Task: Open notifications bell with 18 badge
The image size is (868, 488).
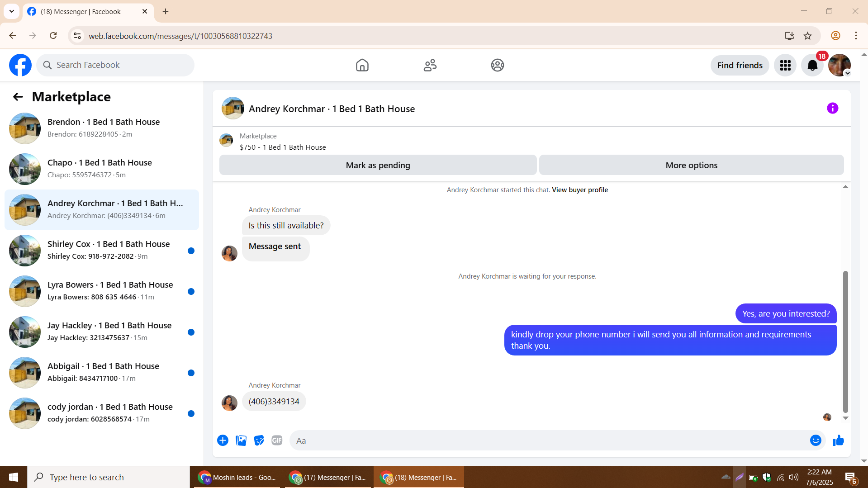Action: (812, 65)
